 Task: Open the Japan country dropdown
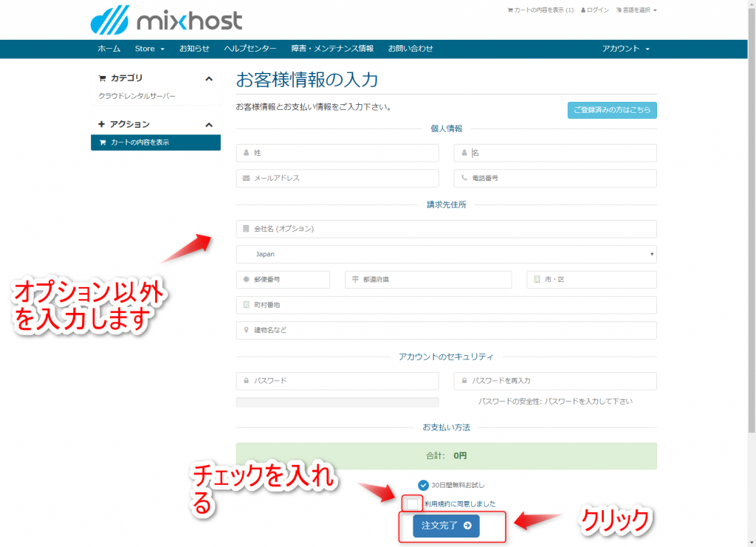point(446,254)
